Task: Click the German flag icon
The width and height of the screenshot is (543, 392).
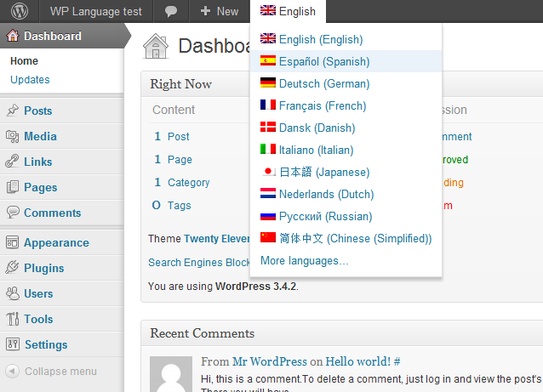Action: pyautogui.click(x=268, y=82)
